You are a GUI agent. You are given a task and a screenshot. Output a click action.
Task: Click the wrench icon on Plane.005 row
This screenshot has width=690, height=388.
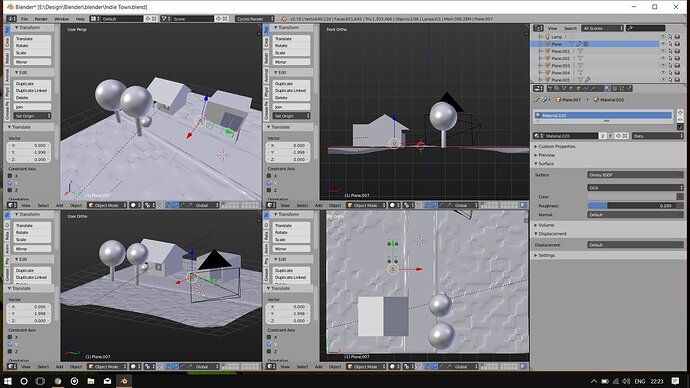pos(587,80)
